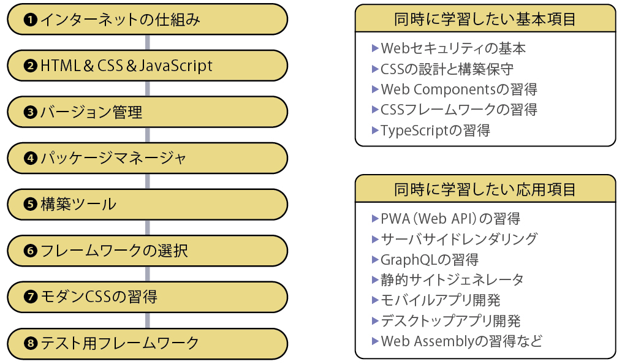Select the number 8 circle badge

[31, 344]
